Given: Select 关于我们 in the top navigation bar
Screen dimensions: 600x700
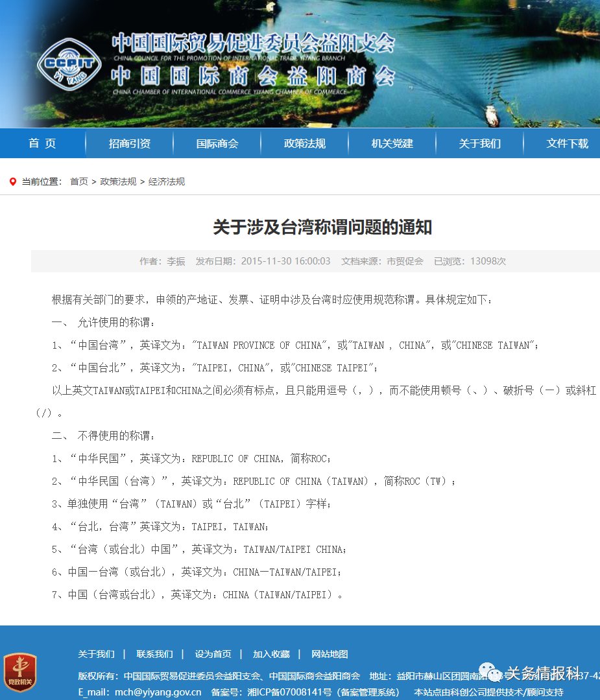Looking at the screenshot, I should click(x=480, y=144).
